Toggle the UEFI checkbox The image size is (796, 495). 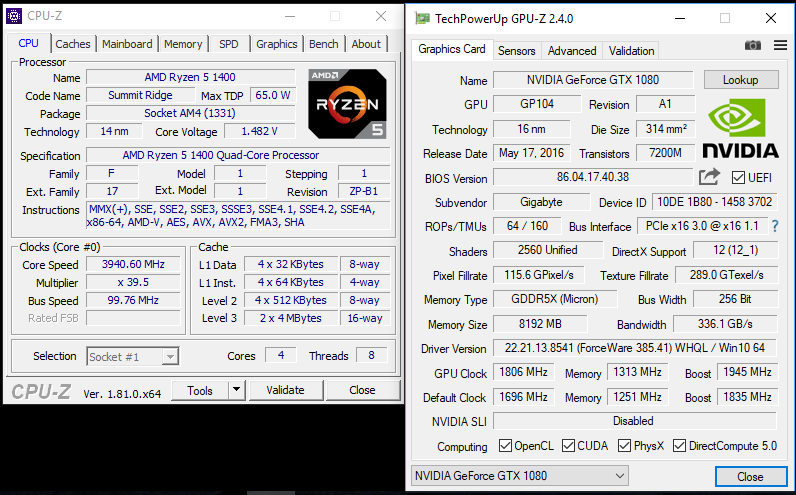(738, 178)
